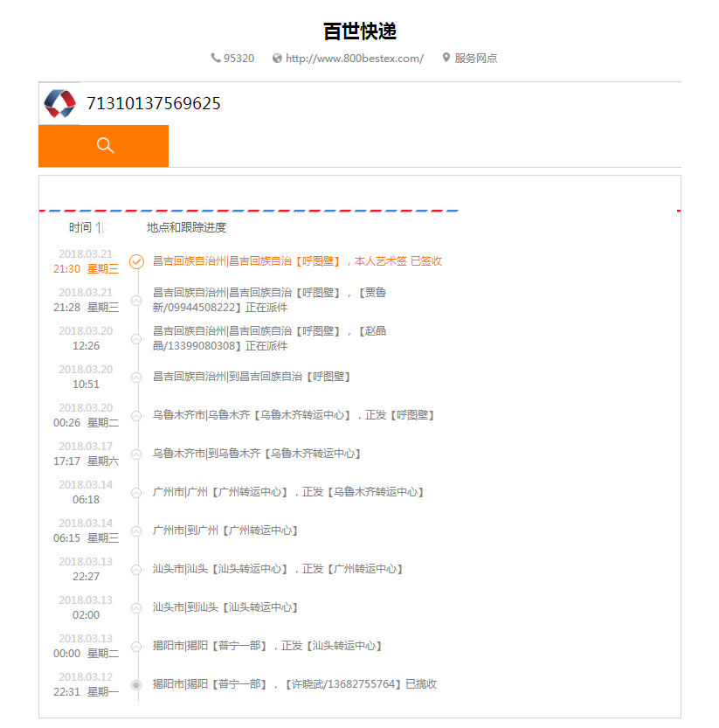Click timeline marker for 2018.03.21 21:28
Image resolution: width=719 pixels, height=728 pixels.
tap(136, 301)
